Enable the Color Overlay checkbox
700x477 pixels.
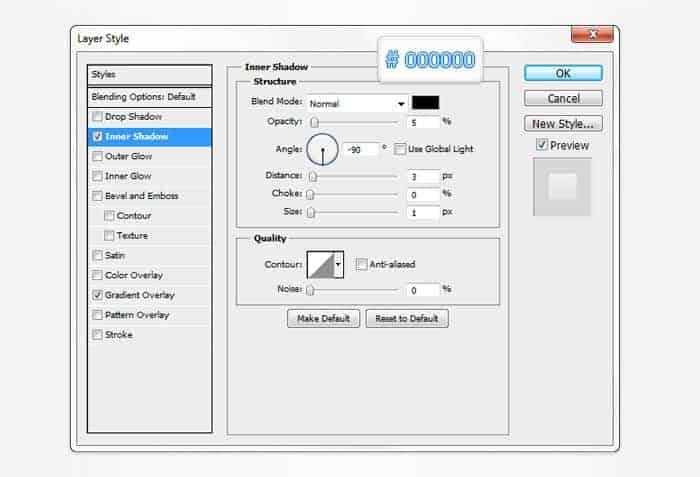click(x=97, y=275)
